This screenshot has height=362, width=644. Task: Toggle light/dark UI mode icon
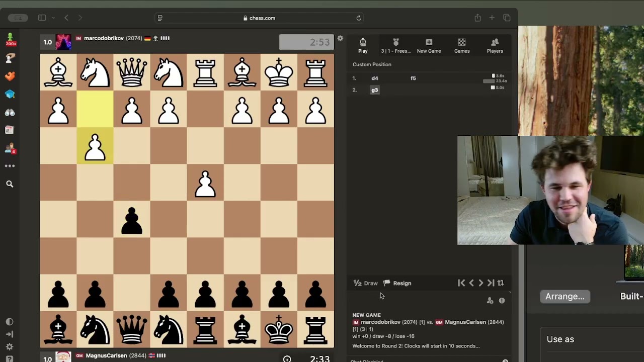(9, 322)
